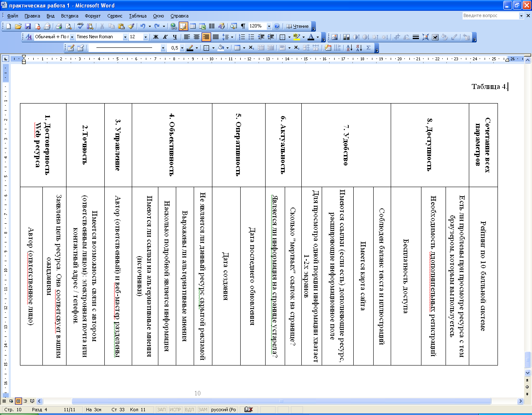Image resolution: width=532 pixels, height=415 pixels.
Task: Open the zoom 120% dropdown
Action: tap(269, 26)
